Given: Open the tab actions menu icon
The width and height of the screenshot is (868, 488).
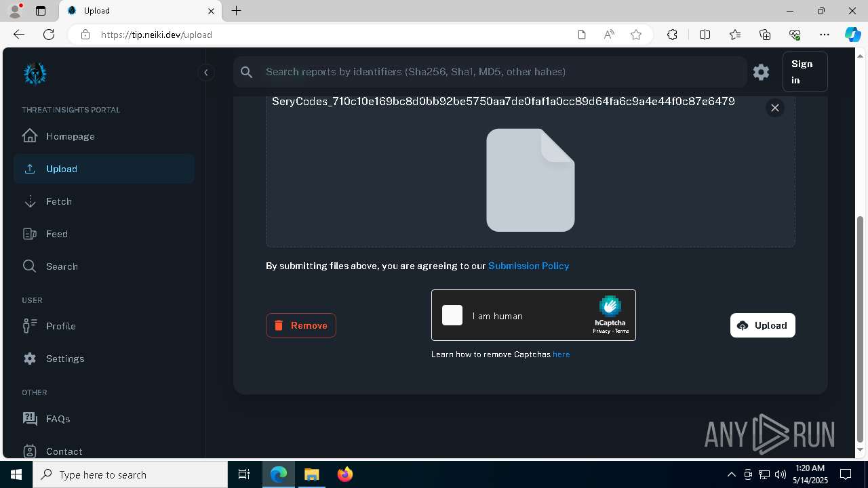Looking at the screenshot, I should coord(41,11).
